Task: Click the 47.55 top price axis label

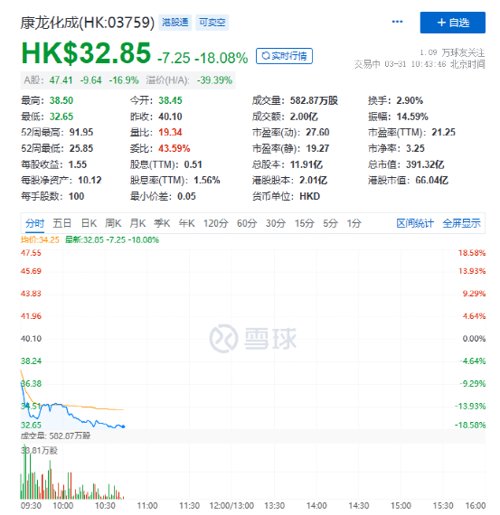Action: 31,253
